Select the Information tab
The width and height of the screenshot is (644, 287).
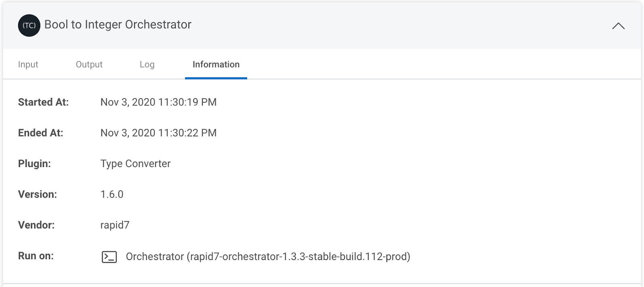[216, 64]
